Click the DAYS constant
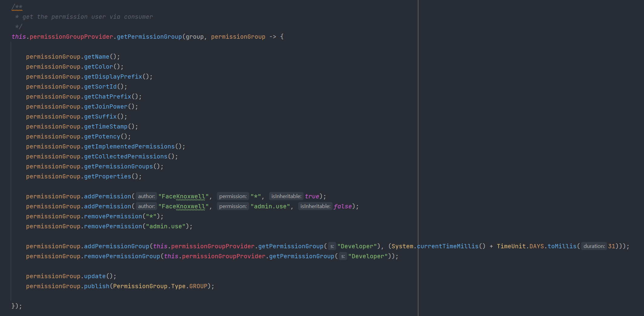The image size is (644, 316). (537, 246)
